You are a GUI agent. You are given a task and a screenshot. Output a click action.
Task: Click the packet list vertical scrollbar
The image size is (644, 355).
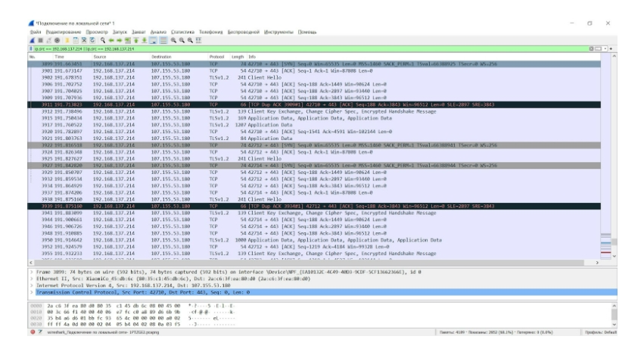tap(614, 156)
